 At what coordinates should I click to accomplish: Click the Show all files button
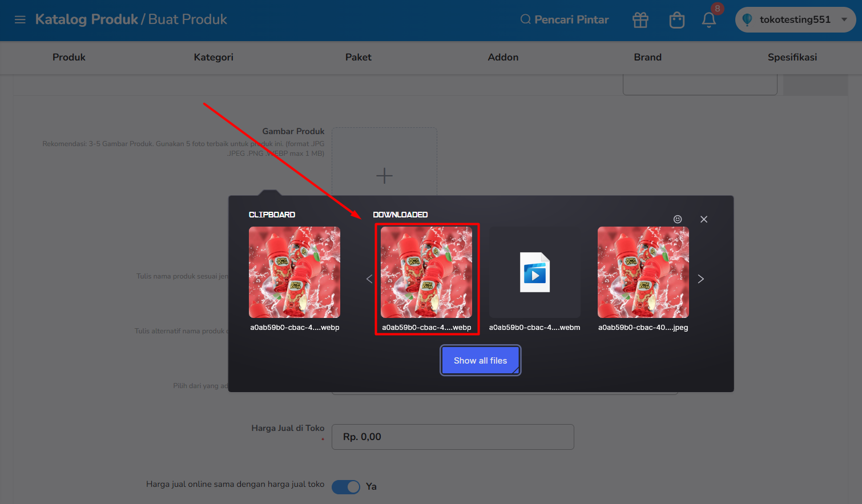point(481,361)
